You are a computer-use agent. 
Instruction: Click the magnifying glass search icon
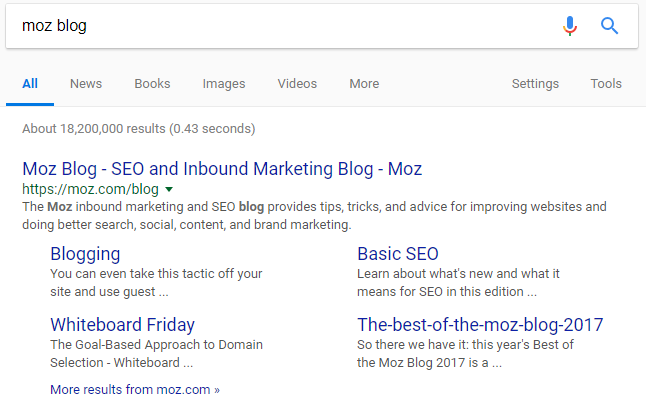tap(609, 26)
